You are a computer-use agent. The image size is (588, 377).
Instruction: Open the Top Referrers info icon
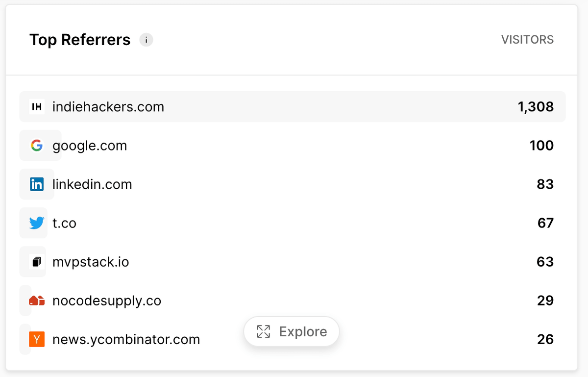pos(146,40)
